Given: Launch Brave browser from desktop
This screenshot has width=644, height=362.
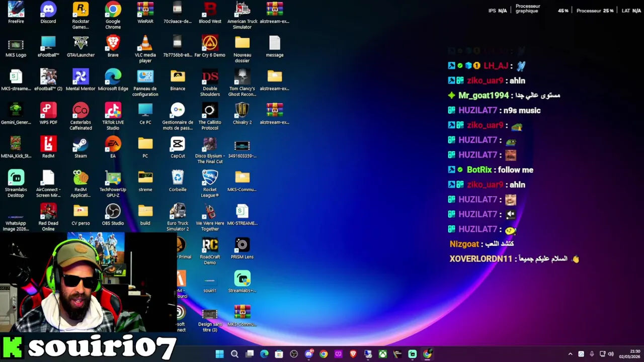Looking at the screenshot, I should pos(113,47).
